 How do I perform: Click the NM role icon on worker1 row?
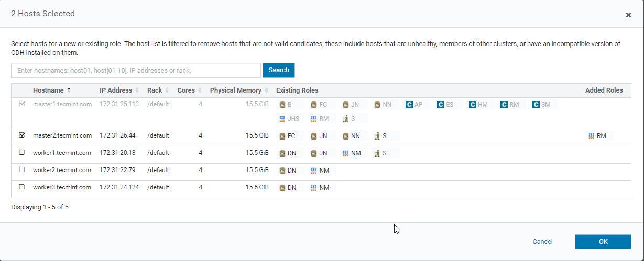(345, 153)
